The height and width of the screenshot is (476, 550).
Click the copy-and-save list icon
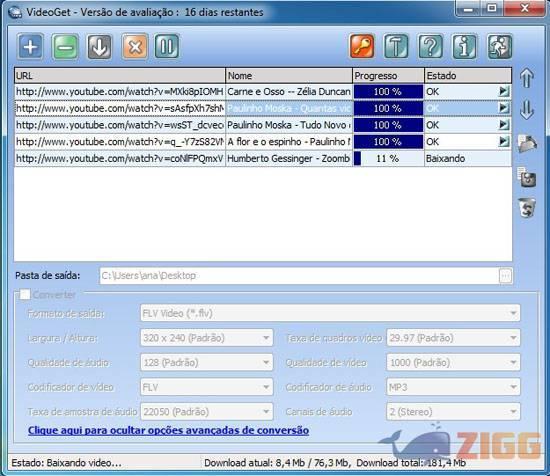527,176
